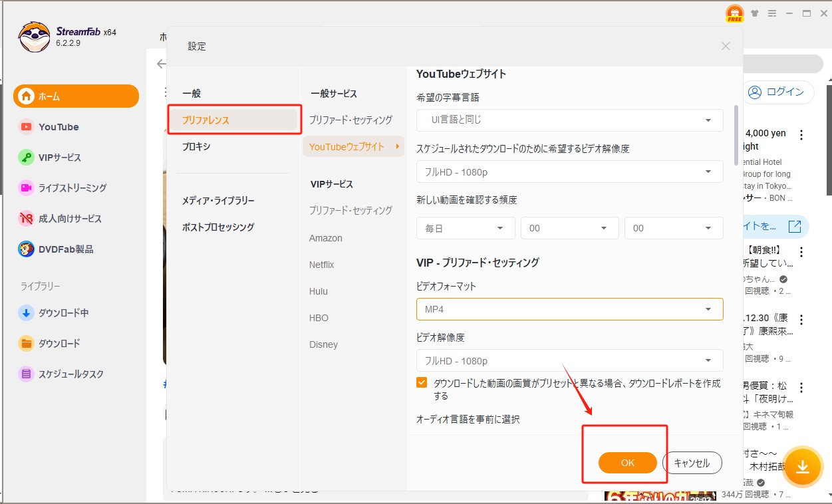Close the settings dialog with X

(x=726, y=46)
